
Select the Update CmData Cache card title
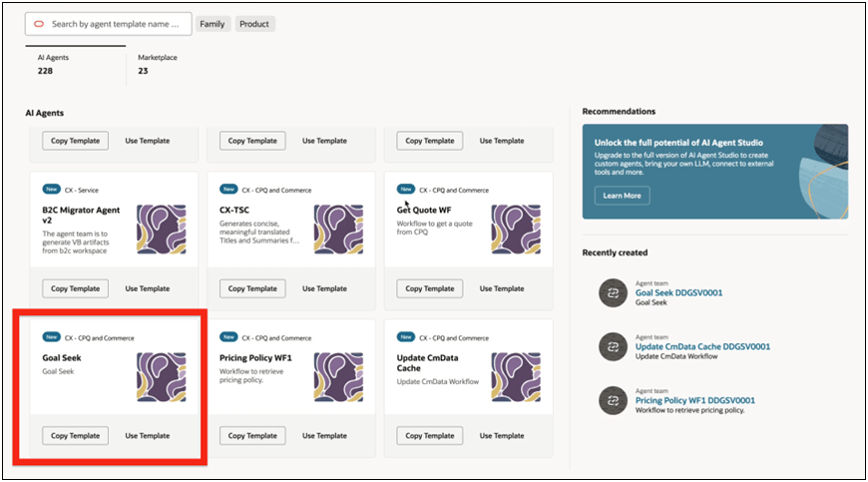[x=427, y=362]
